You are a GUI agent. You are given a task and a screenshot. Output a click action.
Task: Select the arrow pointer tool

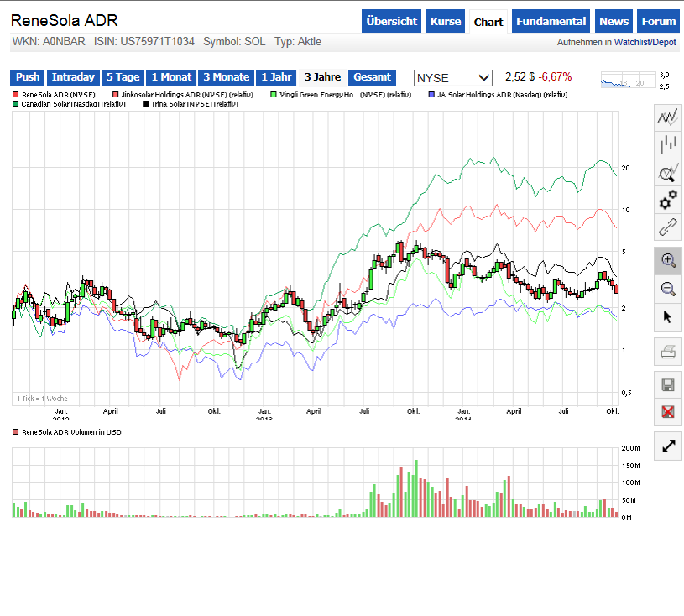coord(668,316)
